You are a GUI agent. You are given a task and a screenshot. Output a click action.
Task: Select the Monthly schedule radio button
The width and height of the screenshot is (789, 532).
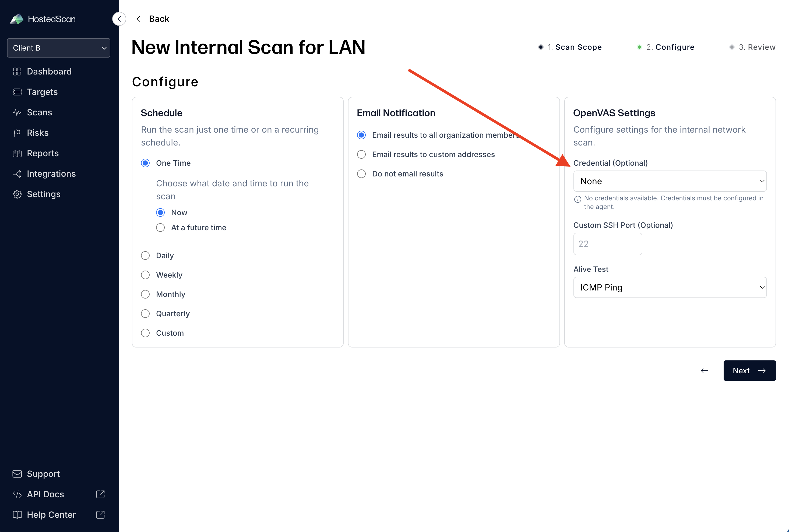[145, 294]
